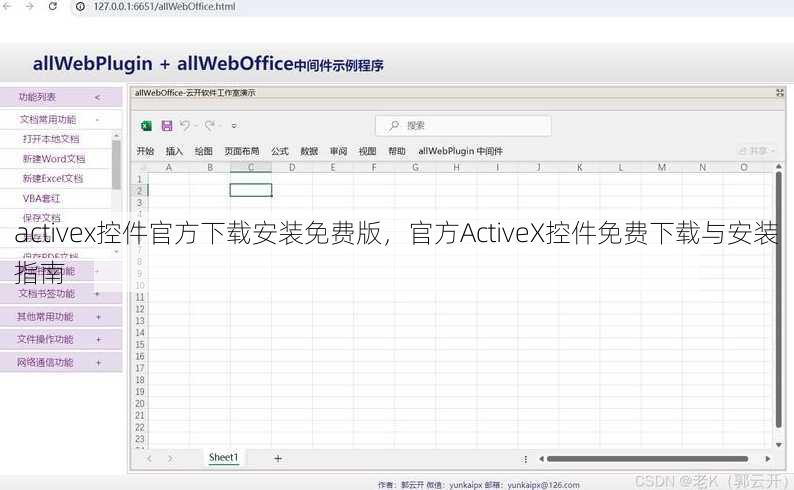
Task: Click the 搜索 search input field
Action: pyautogui.click(x=463, y=126)
